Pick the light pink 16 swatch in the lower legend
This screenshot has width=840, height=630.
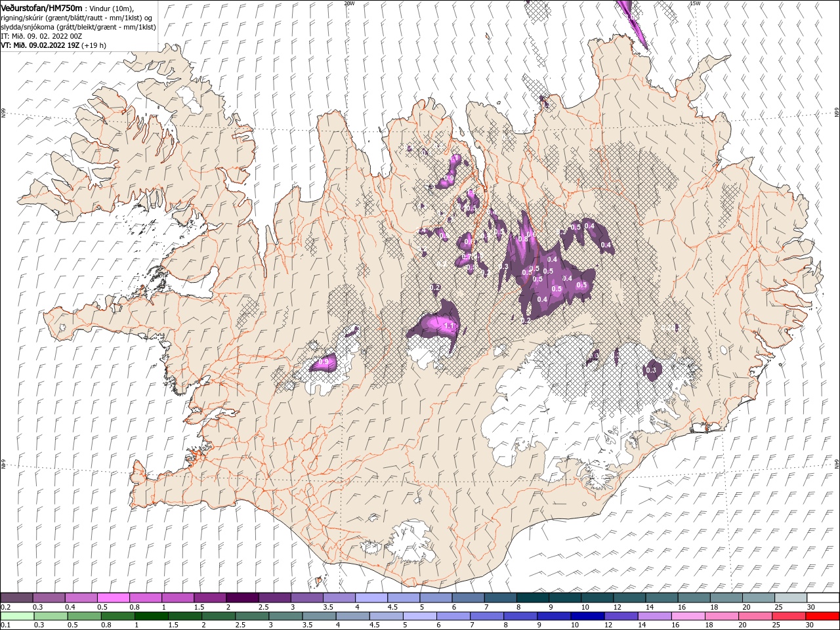point(688,616)
